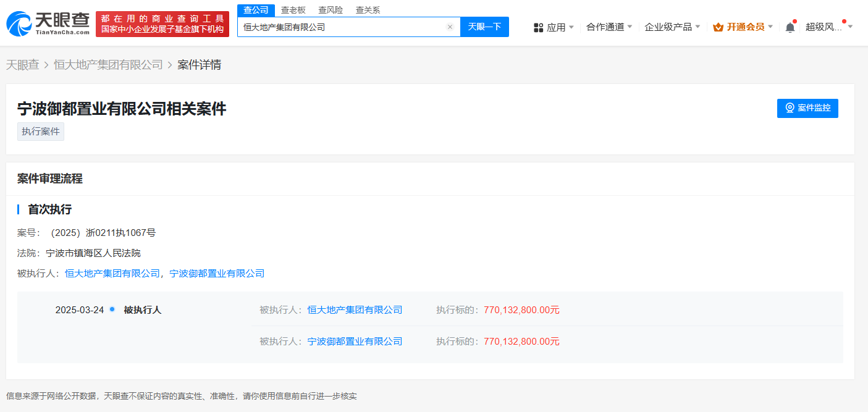
Task: Select the 查风险 tab
Action: 331,11
